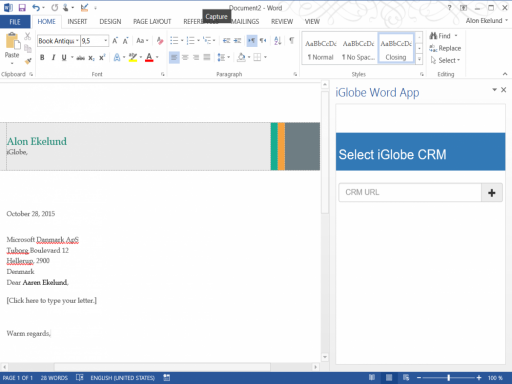Expand the Styles gallery More arrow
Image resolution: width=512 pixels, height=384 pixels.
(x=419, y=60)
